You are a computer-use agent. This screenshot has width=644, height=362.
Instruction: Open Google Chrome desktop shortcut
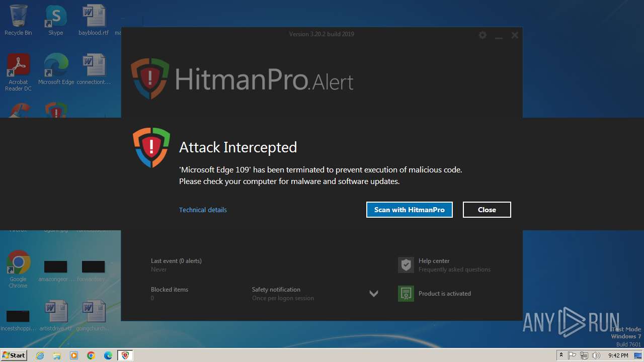18,269
